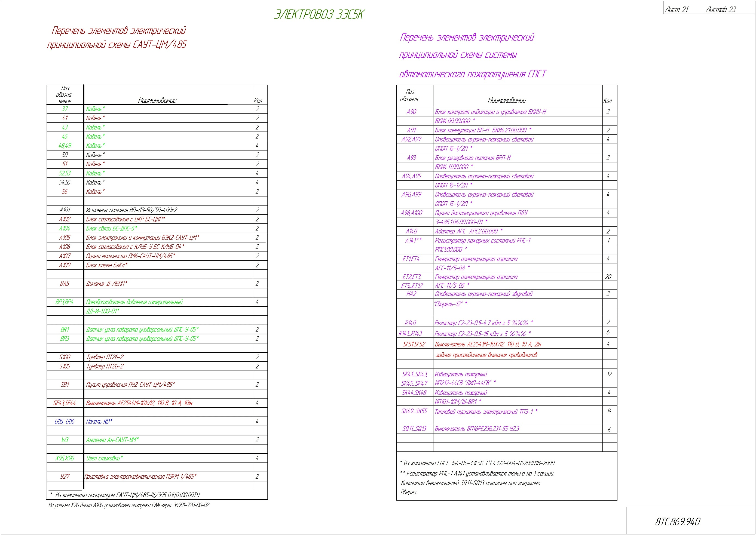Image resolution: width=756 pixels, height=535 pixels.
Task: Click designator 'A92,A97'
Action: (x=412, y=140)
